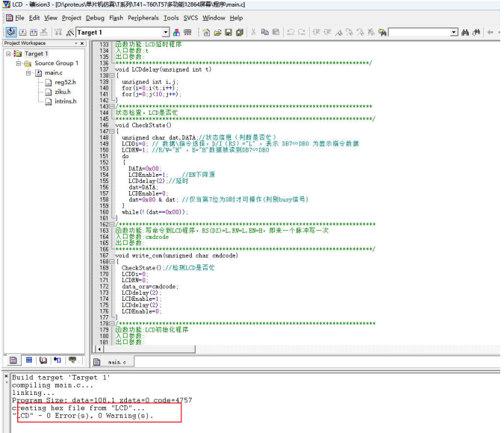
Task: Click the Cut scissors icon
Action: point(254,32)
